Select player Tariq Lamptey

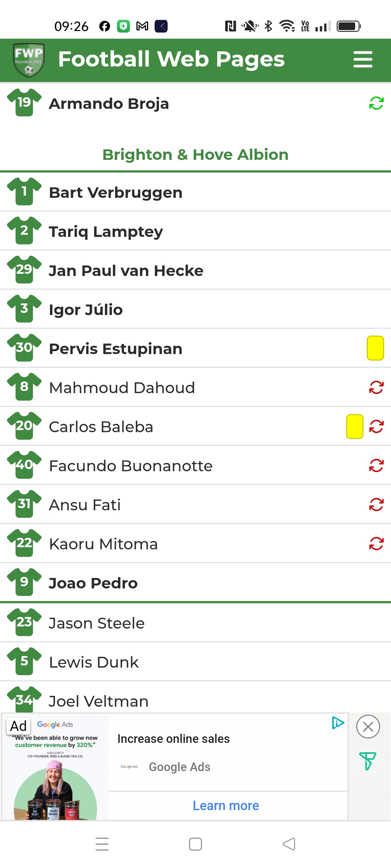(195, 231)
